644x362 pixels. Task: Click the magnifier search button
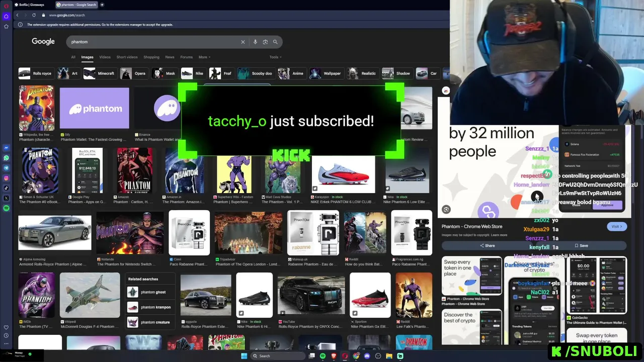pos(275,42)
